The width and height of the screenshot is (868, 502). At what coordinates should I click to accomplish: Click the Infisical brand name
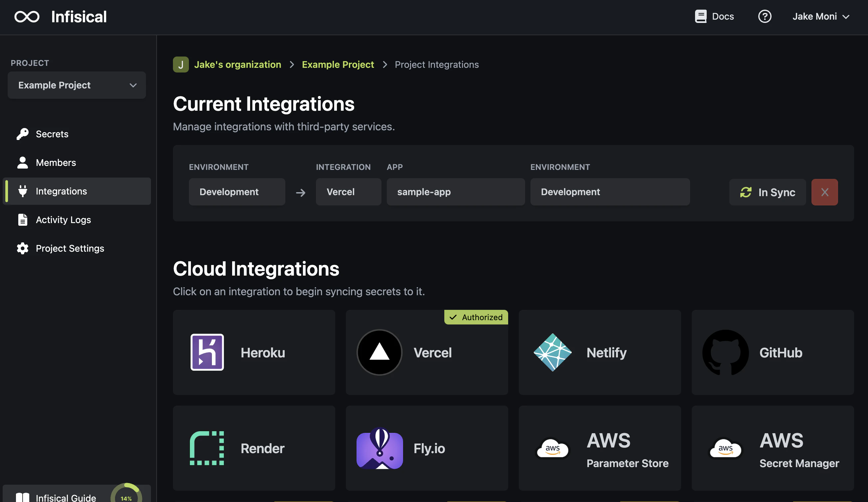tap(79, 17)
